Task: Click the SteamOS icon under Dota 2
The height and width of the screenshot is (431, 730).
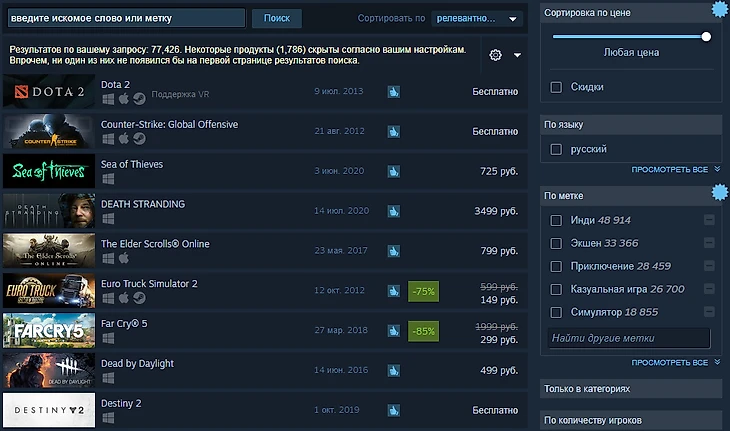Action: coord(139,99)
